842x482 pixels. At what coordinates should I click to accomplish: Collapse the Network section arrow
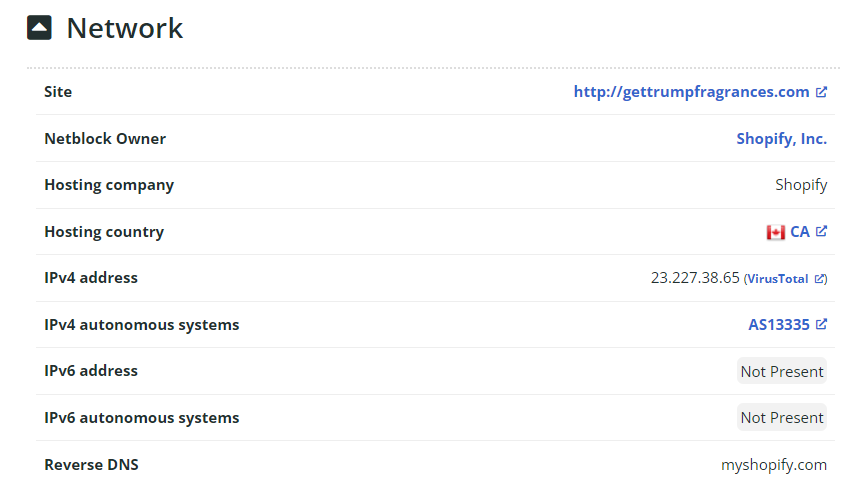tap(39, 27)
